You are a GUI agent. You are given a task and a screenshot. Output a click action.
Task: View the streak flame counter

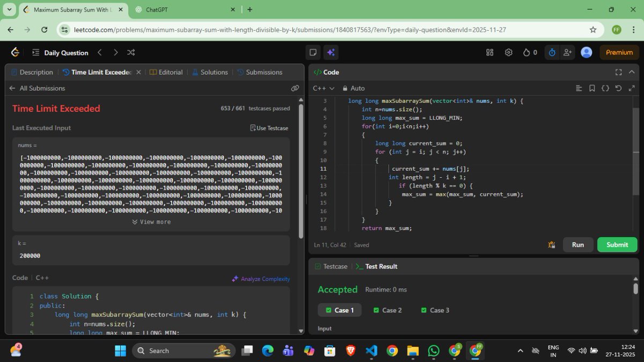530,52
